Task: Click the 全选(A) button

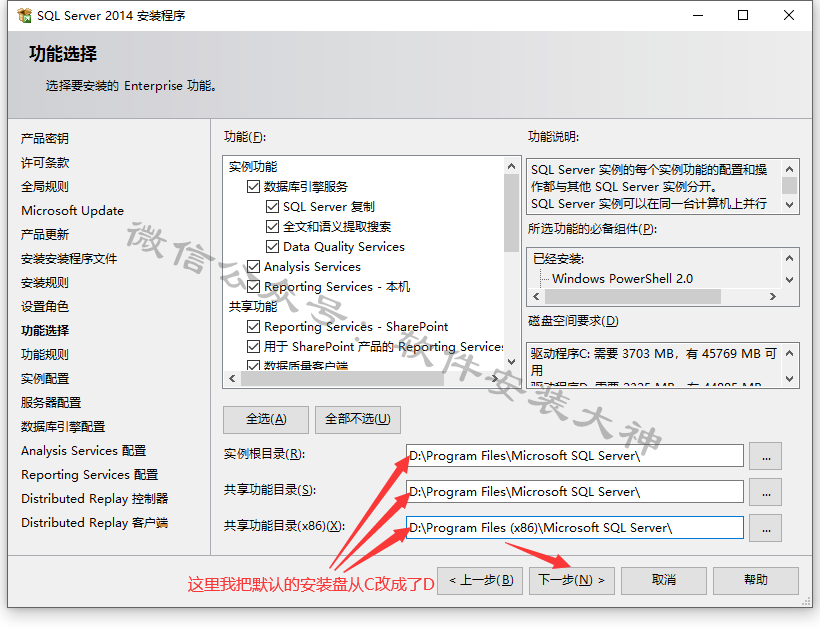Action: point(266,420)
